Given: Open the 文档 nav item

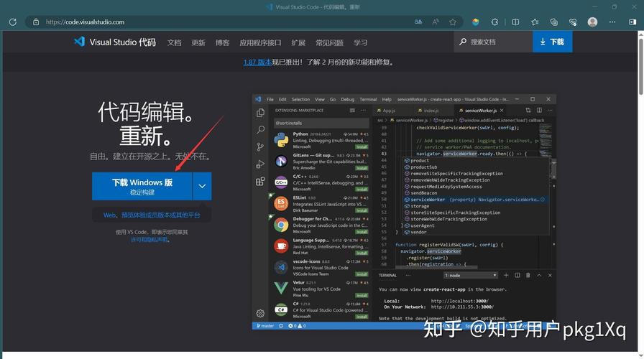Looking at the screenshot, I should [174, 42].
